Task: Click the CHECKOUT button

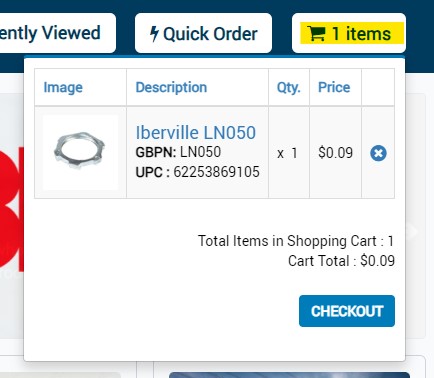Action: (x=347, y=311)
